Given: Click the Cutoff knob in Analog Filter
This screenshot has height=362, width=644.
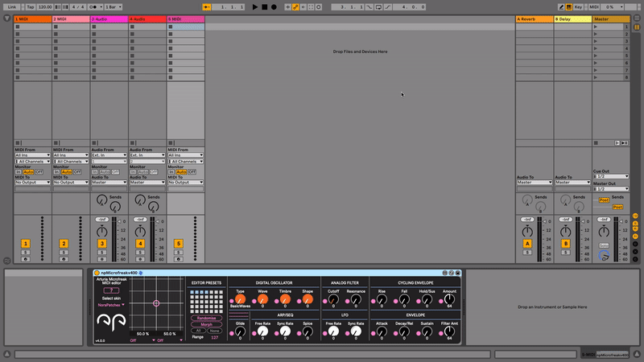Looking at the screenshot, I should tap(332, 300).
